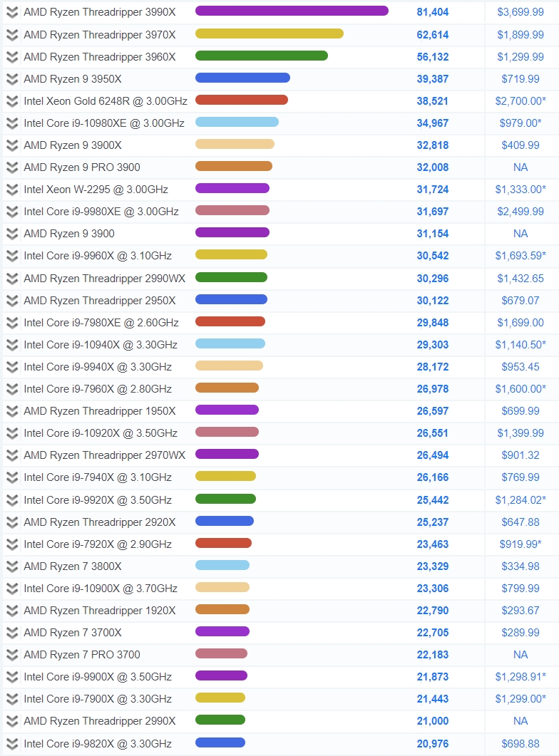The width and height of the screenshot is (559, 756).
Task: Open the Intel Core i9-9960X @ 3.10GHz link
Action: pyautogui.click(x=98, y=256)
